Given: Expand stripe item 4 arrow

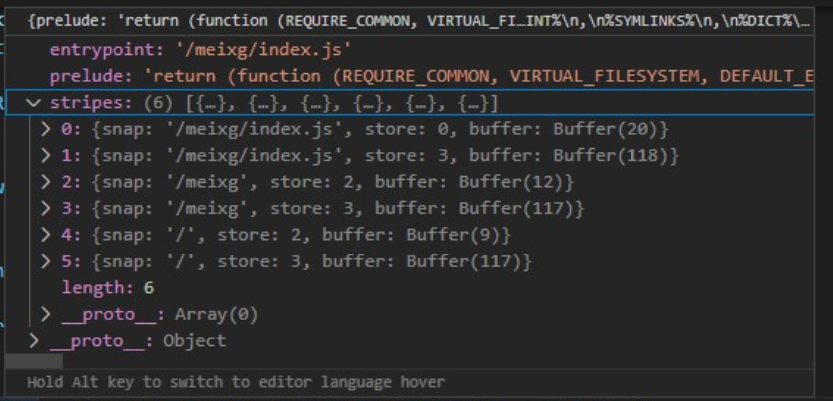Looking at the screenshot, I should [x=45, y=234].
